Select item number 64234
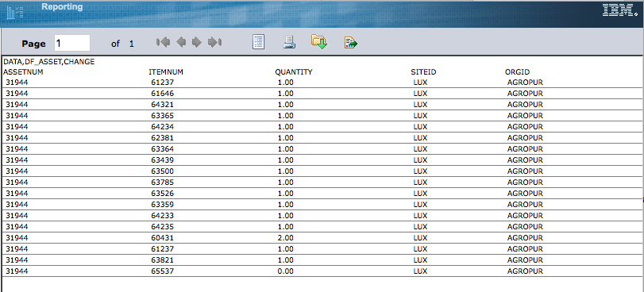The image size is (644, 292). point(163,126)
